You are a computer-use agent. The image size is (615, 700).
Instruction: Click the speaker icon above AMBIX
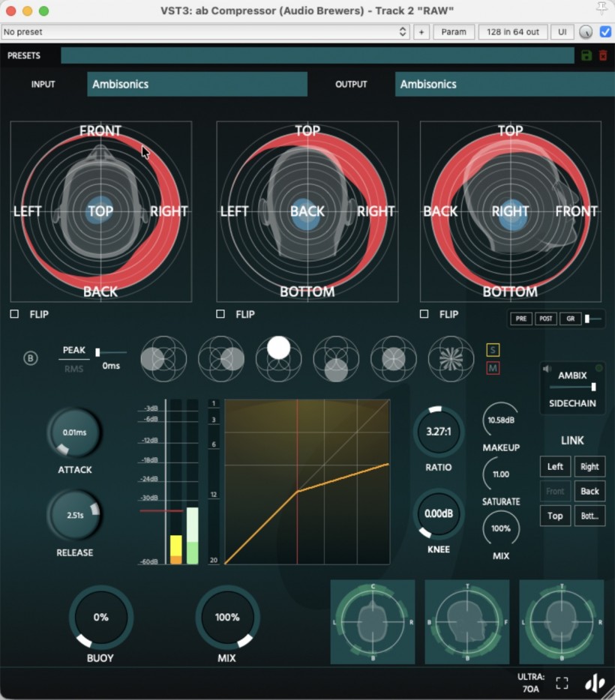tap(547, 369)
